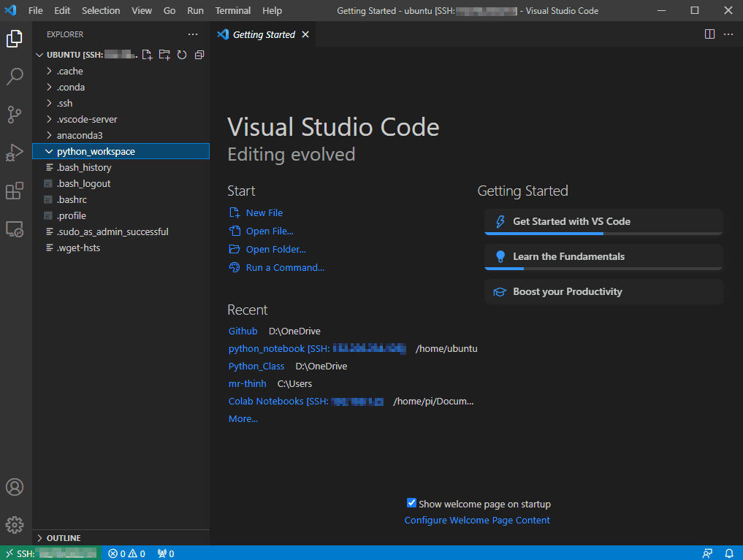Open Get Started with VS Code walkthrough
743x560 pixels.
click(603, 221)
